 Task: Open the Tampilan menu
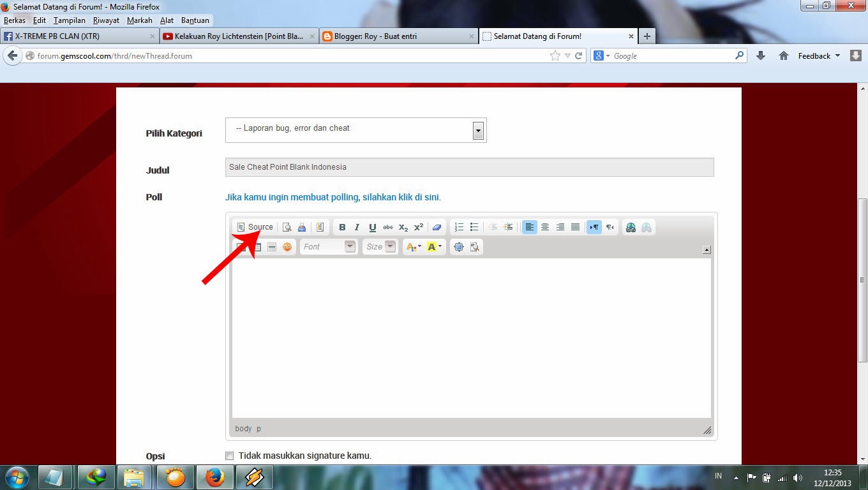pos(70,20)
